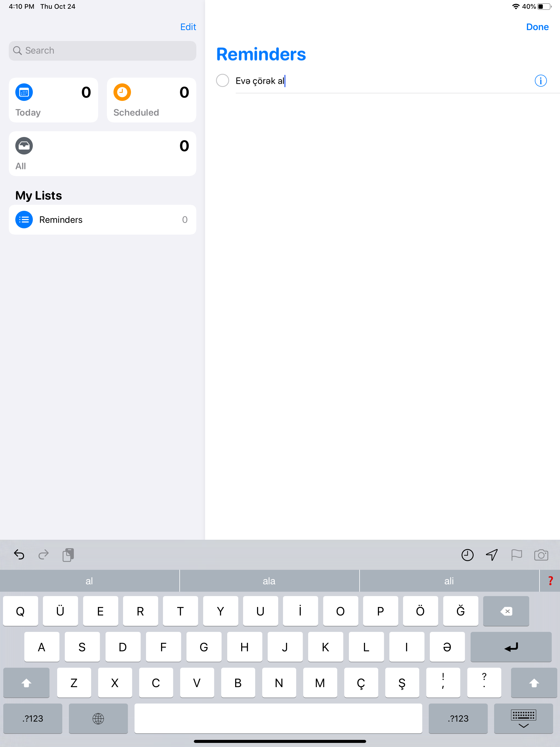
Task: Tap the K key
Action: [x=326, y=647]
